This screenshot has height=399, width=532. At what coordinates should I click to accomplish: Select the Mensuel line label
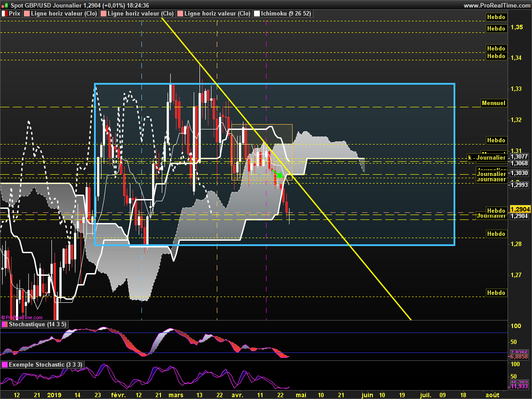[494, 103]
